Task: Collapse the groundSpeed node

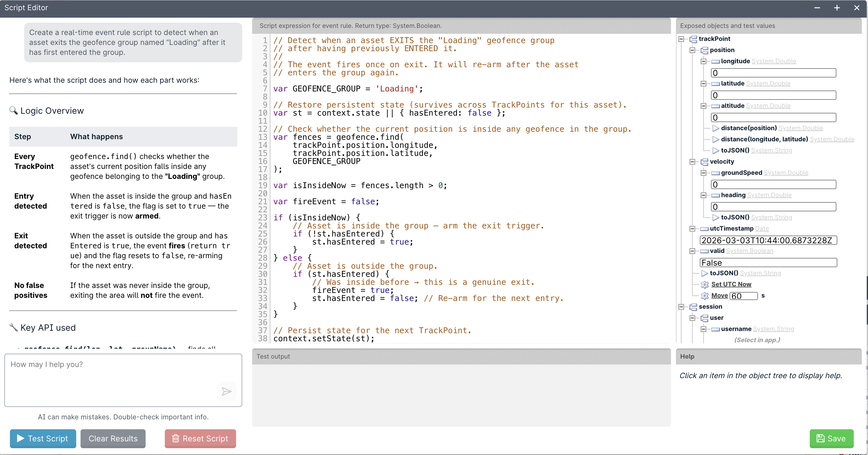Action: pyautogui.click(x=703, y=173)
